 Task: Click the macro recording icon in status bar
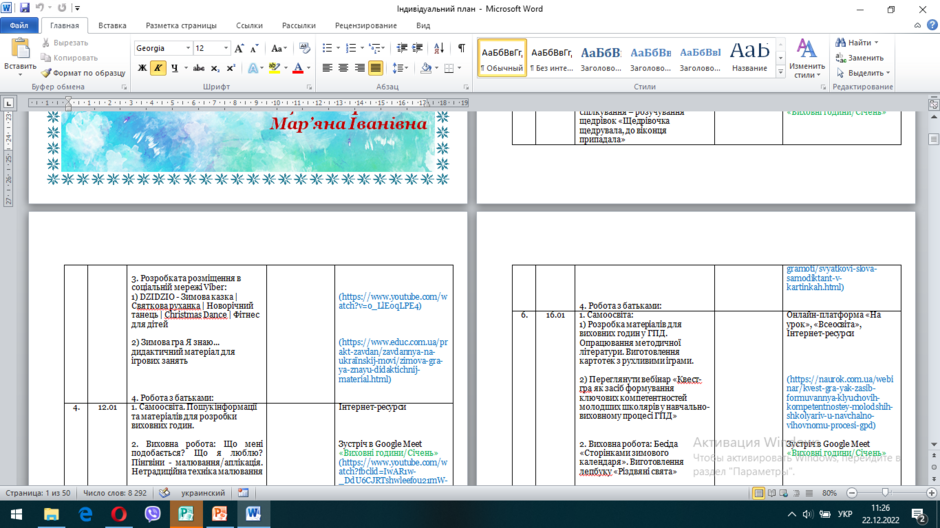(x=243, y=493)
